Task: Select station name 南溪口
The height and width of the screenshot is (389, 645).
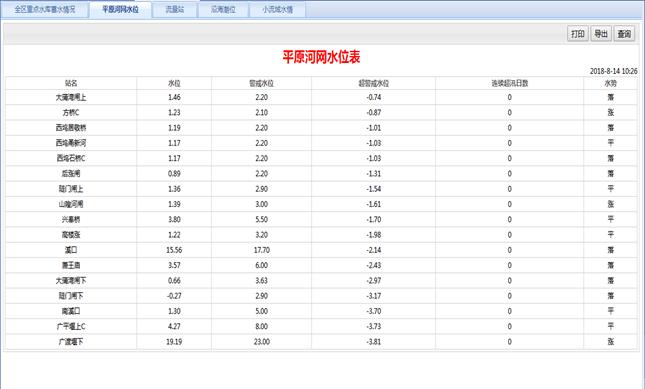Action: click(x=71, y=311)
